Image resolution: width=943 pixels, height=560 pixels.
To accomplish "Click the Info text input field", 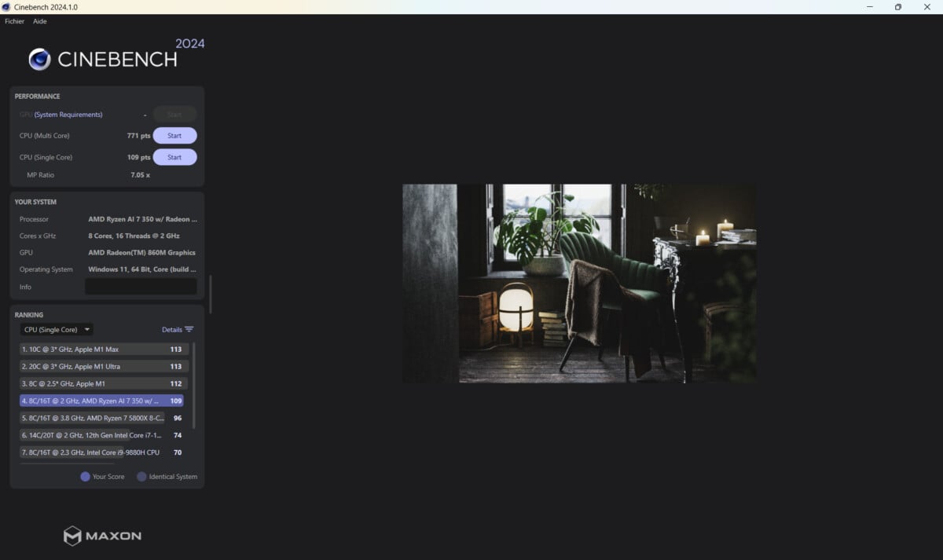I will pos(141,287).
